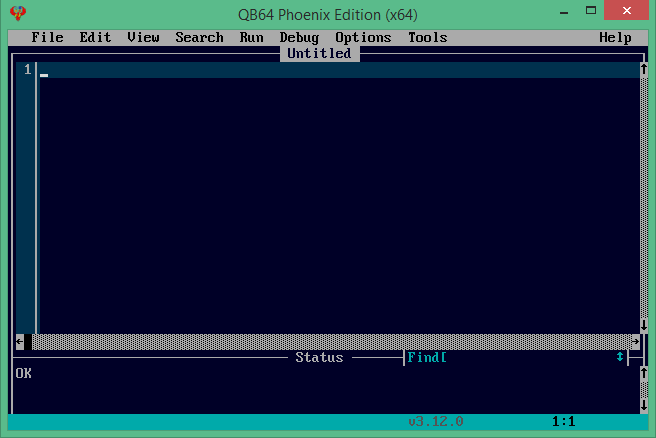Click line number 1 in the gutter
Image resolution: width=656 pixels, height=438 pixels.
[x=28, y=69]
